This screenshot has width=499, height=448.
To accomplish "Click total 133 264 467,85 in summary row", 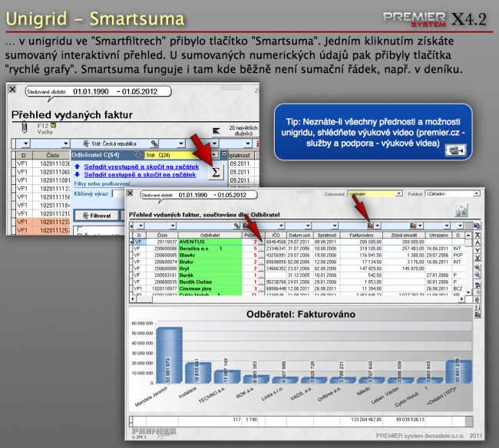I will tap(366, 420).
